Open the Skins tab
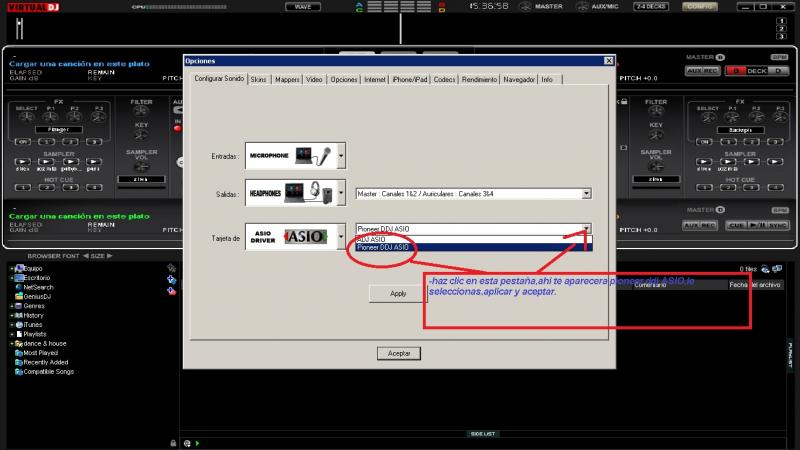Viewport: 800px width, 450px height. 259,79
